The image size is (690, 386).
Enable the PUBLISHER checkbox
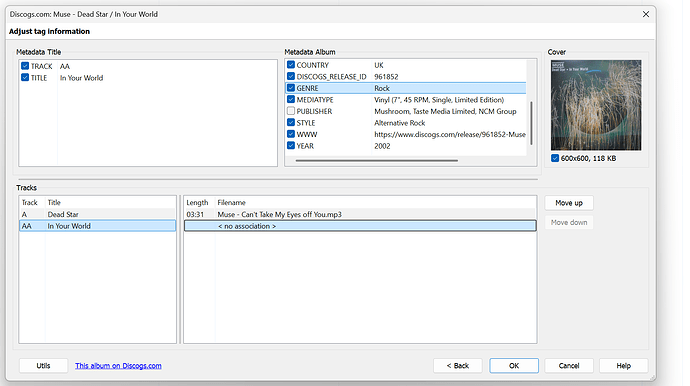[x=291, y=111]
